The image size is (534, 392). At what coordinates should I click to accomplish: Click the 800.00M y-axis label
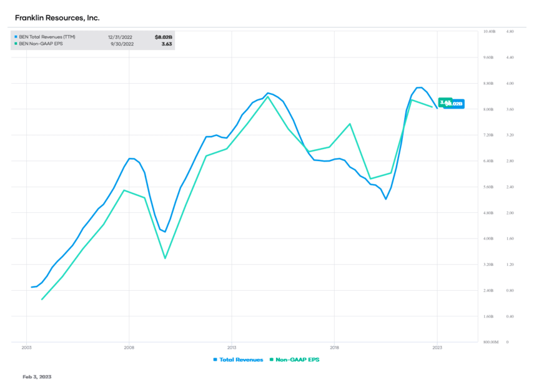491,342
